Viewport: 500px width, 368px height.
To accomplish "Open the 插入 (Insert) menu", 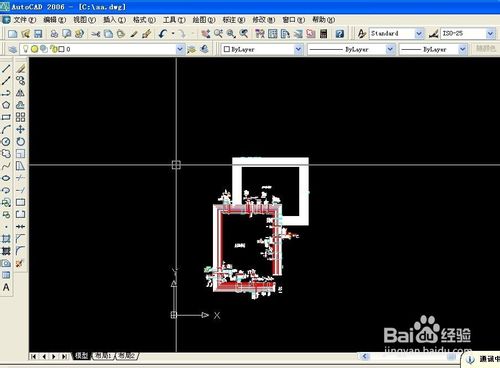I will tap(114, 20).
